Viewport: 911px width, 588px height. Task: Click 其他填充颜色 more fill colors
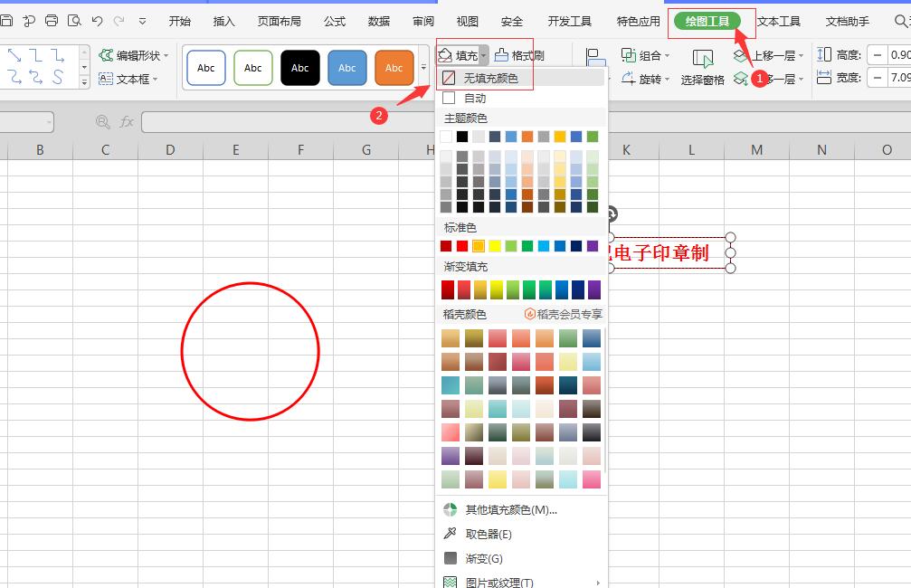[510, 509]
